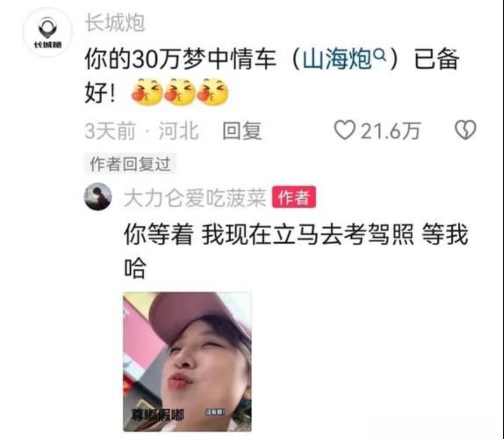Screen dimensions: 504x439
Task: Click the 河北 location label
Action: point(178,131)
